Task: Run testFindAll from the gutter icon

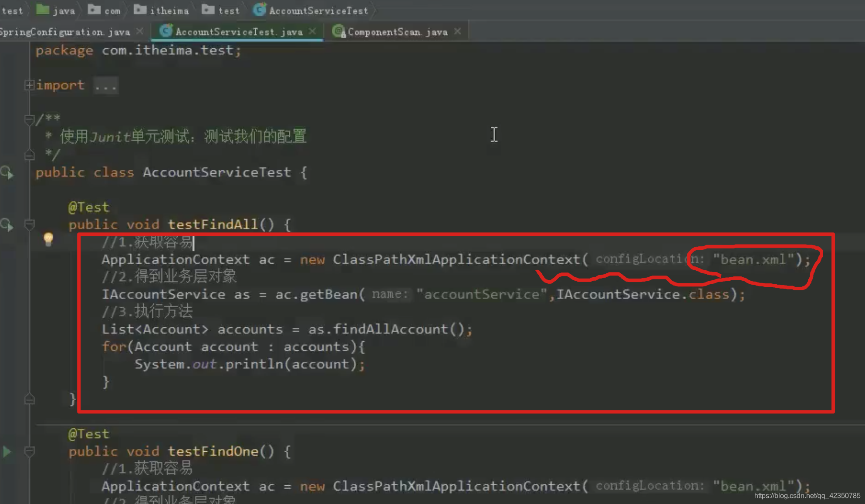Action: click(7, 225)
